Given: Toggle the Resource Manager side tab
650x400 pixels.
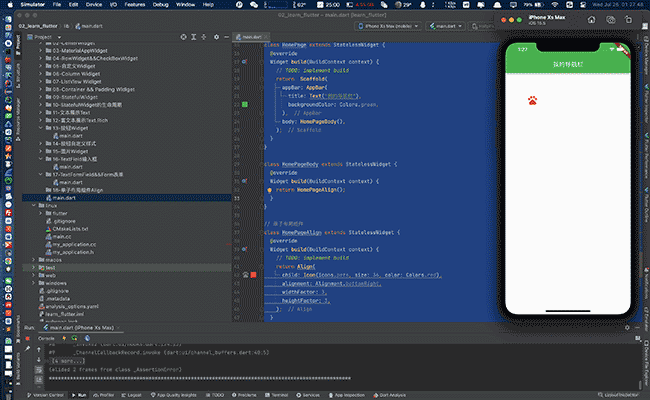Looking at the screenshot, I should click(x=18, y=119).
